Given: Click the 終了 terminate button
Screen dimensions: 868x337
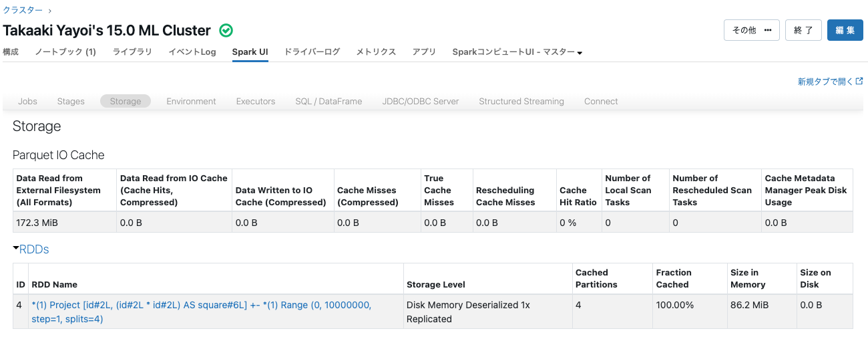Looking at the screenshot, I should tap(803, 30).
